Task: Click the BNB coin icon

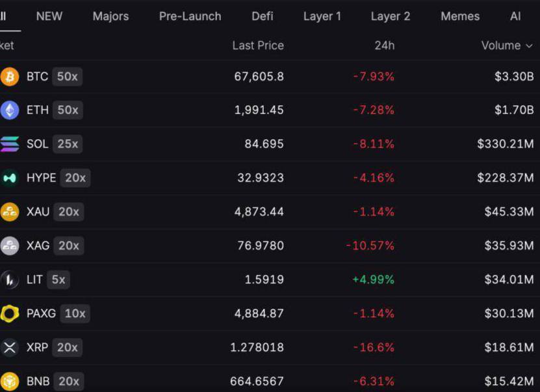Action: (x=10, y=382)
